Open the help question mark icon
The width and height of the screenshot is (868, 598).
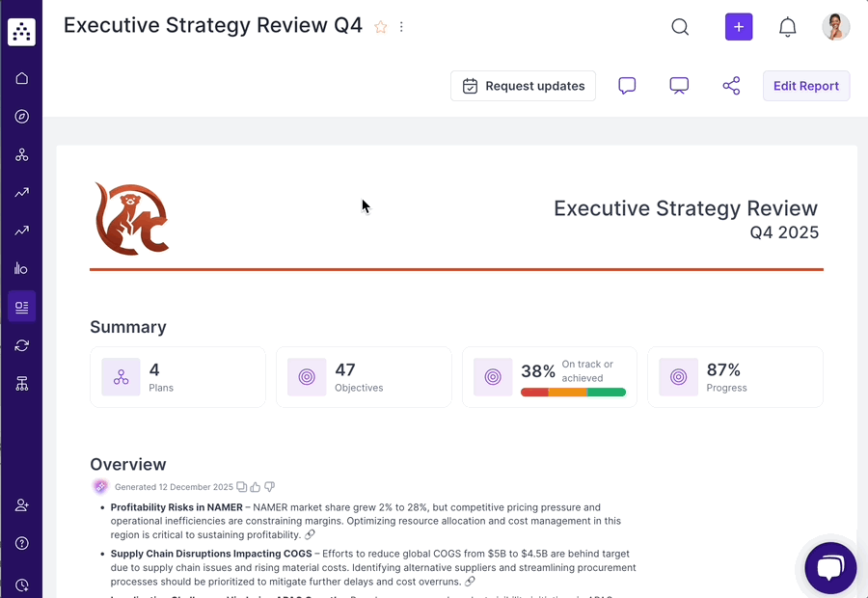[x=21, y=543]
